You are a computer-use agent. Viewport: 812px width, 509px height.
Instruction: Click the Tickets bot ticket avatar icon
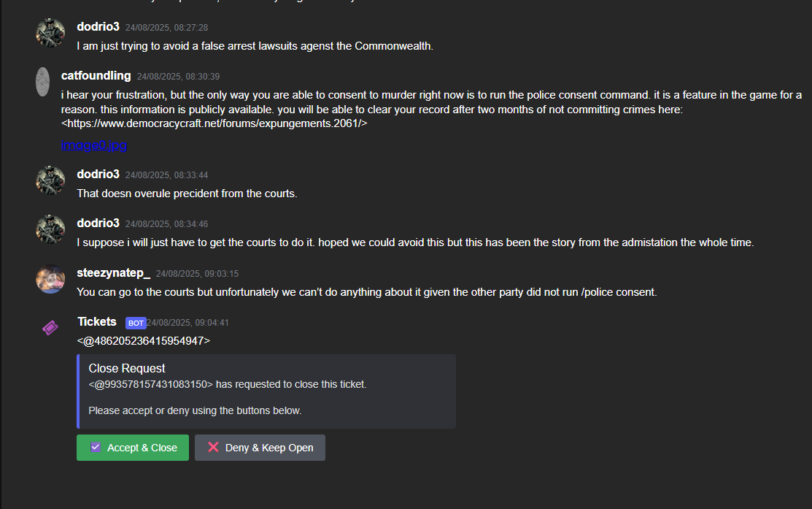50,328
